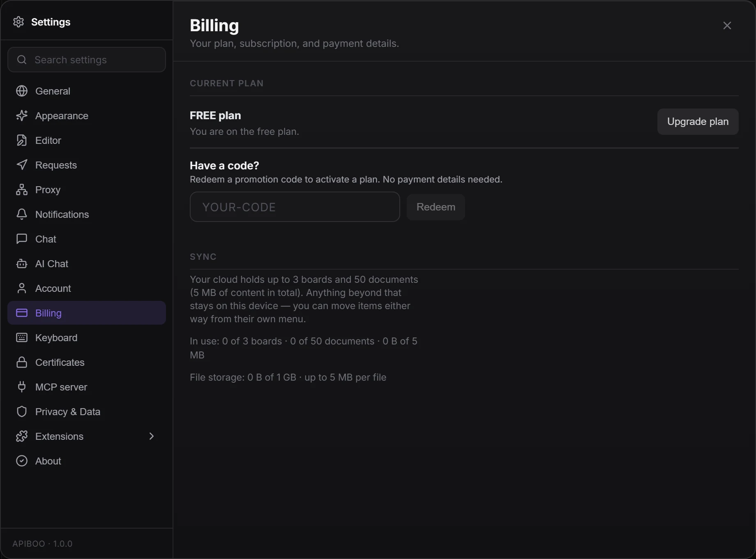Click the Billing credit-card icon
This screenshot has width=756, height=559.
click(22, 313)
